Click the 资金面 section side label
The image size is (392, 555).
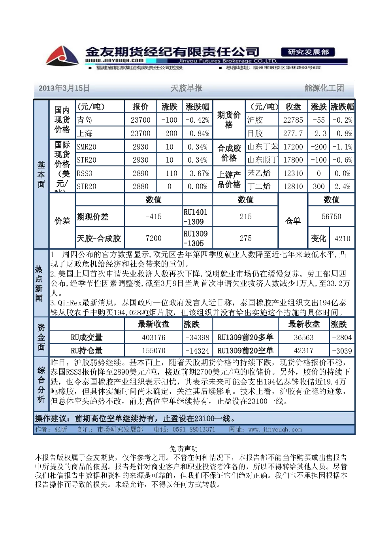[x=41, y=337]
